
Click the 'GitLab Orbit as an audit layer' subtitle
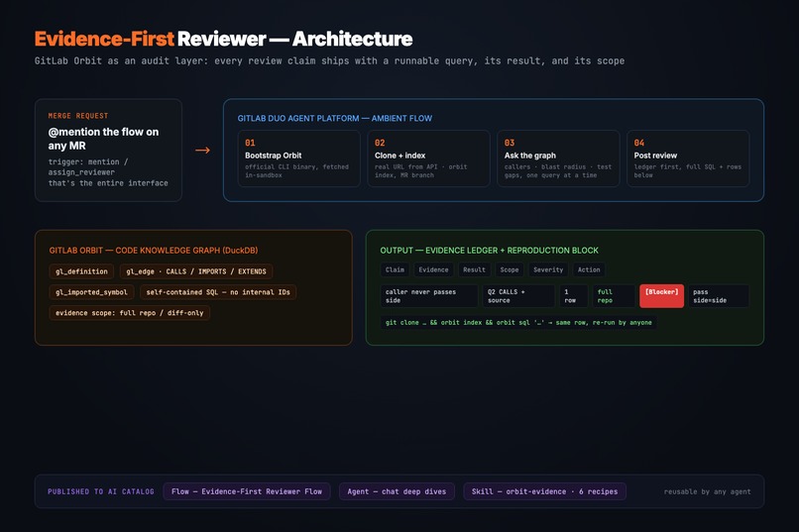pyautogui.click(x=329, y=61)
